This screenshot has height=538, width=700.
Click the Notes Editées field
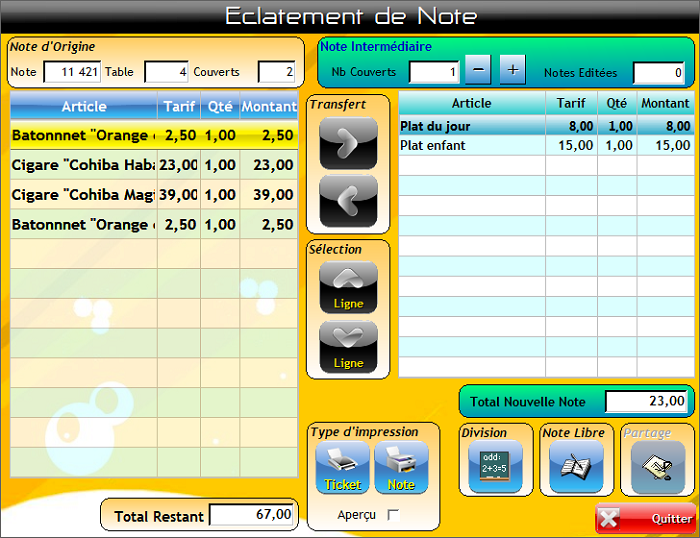point(658,72)
